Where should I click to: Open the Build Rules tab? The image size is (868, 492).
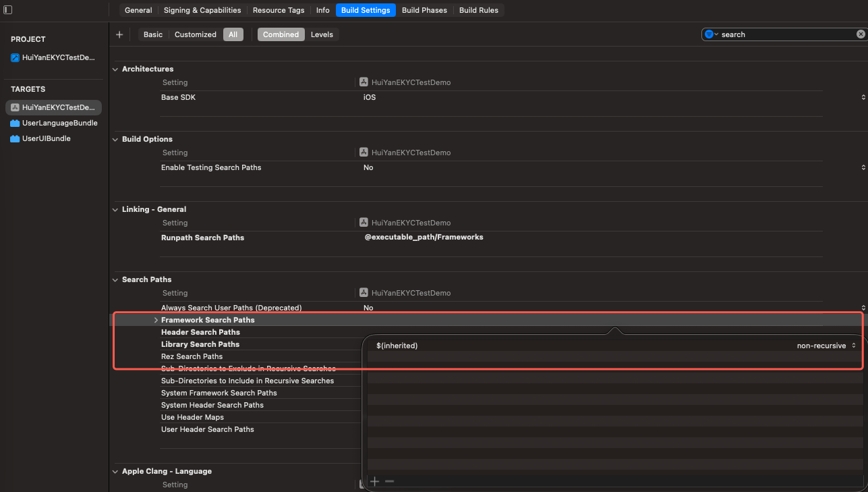coord(479,10)
